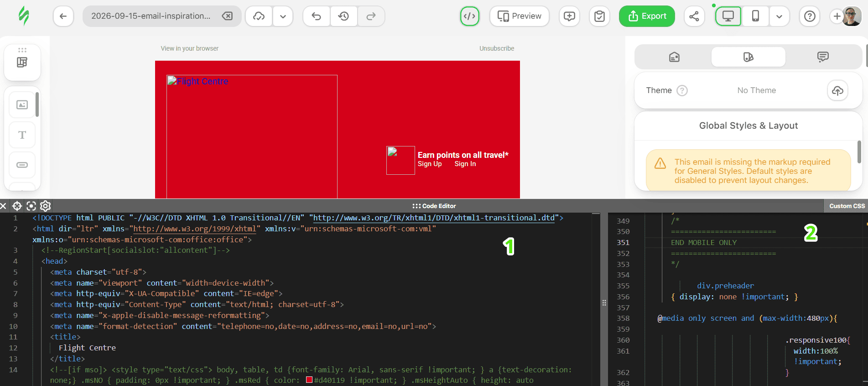Screen dimensions: 868x386
Task: Open the styles panel tab
Action: pos(748,57)
